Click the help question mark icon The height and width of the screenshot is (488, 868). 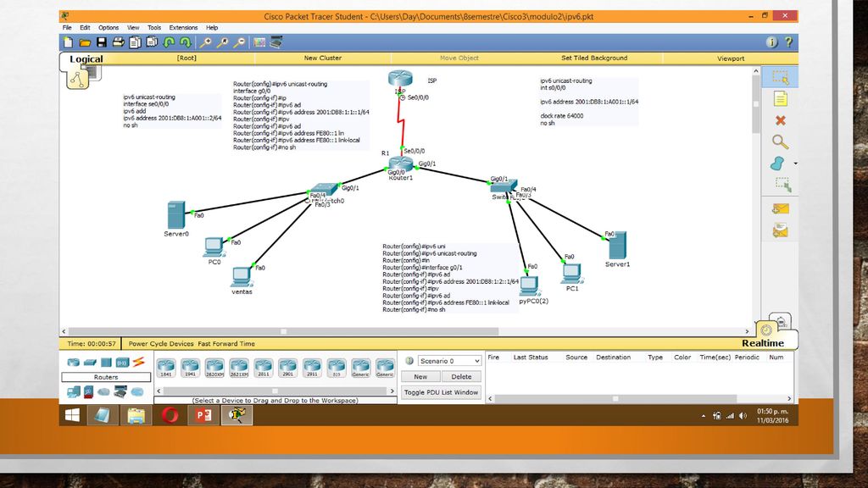click(x=788, y=42)
